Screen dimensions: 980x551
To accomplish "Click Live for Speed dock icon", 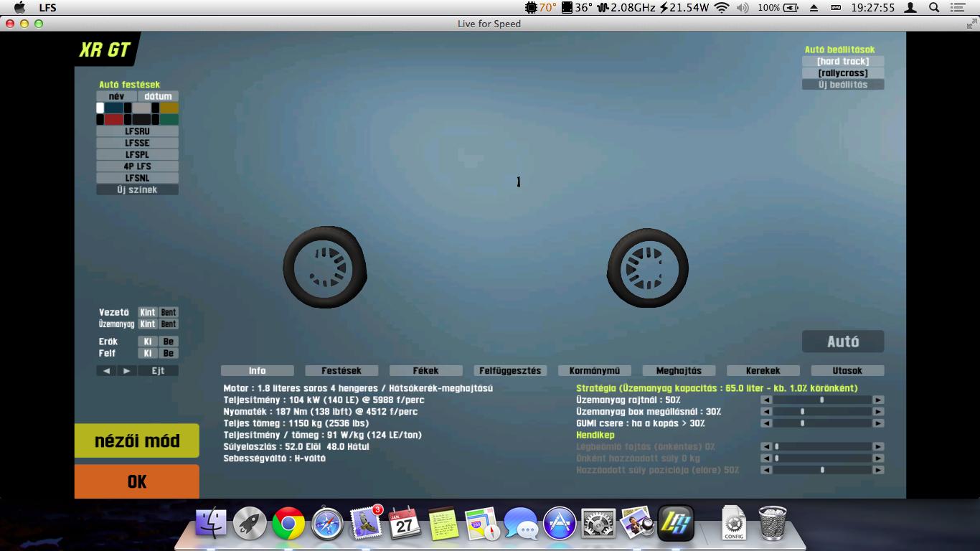I will (x=676, y=523).
